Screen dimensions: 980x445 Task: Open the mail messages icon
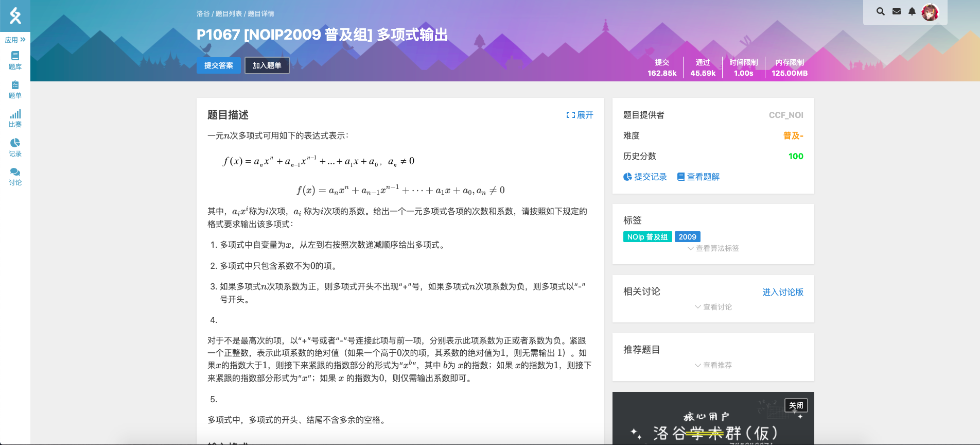click(x=897, y=11)
